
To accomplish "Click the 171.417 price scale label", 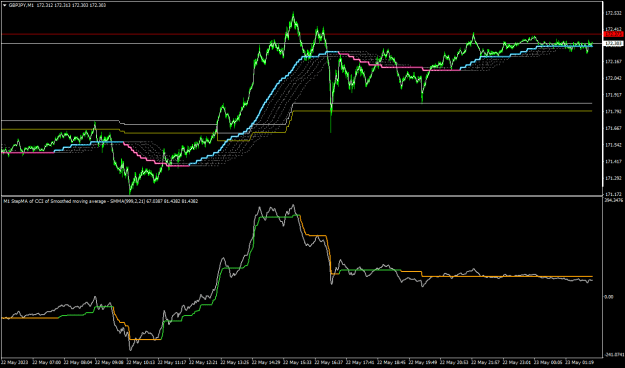I will 613,161.
